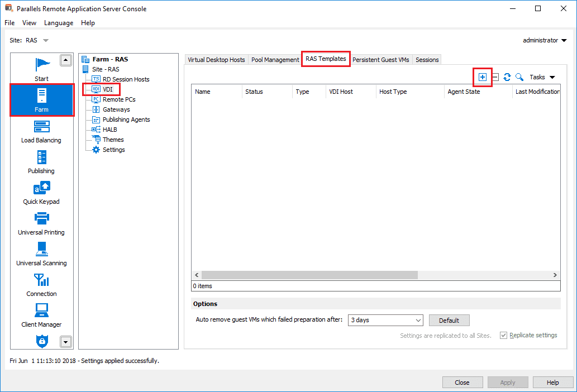The image size is (577, 392).
Task: Click the 'Settings applied successfully' status message
Action: pos(120,361)
